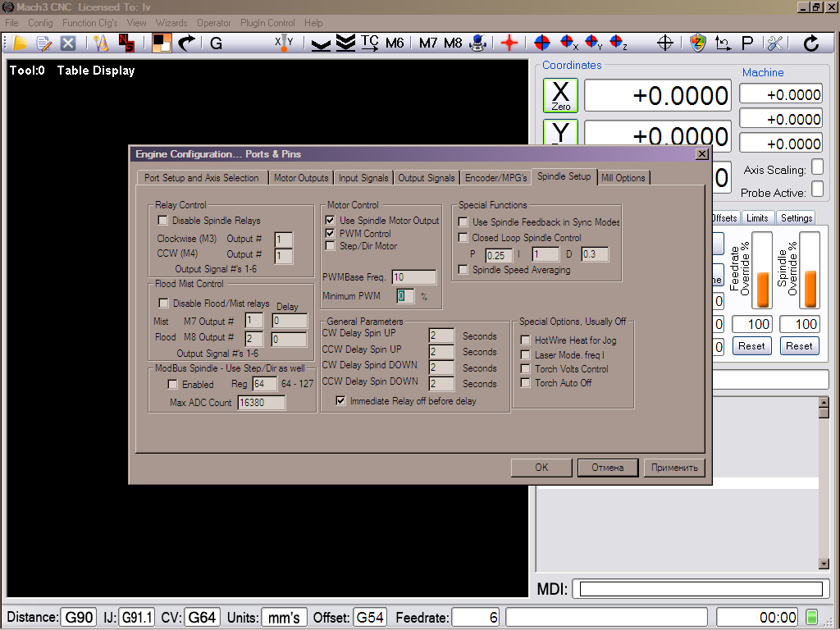Toggle Immediate Relay off before delay
The height and width of the screenshot is (630, 840).
[340, 400]
